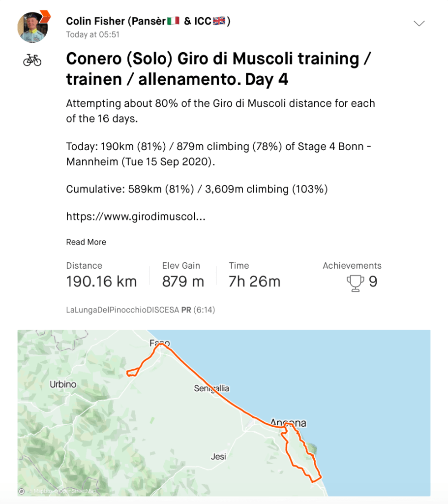Click the 190.16 km distance value
This screenshot has height=504, width=448.
(x=101, y=282)
